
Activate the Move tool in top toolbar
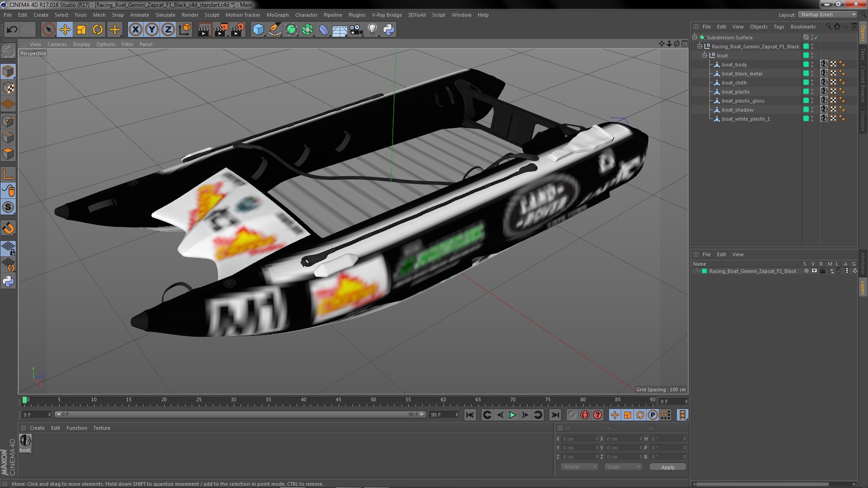click(65, 30)
